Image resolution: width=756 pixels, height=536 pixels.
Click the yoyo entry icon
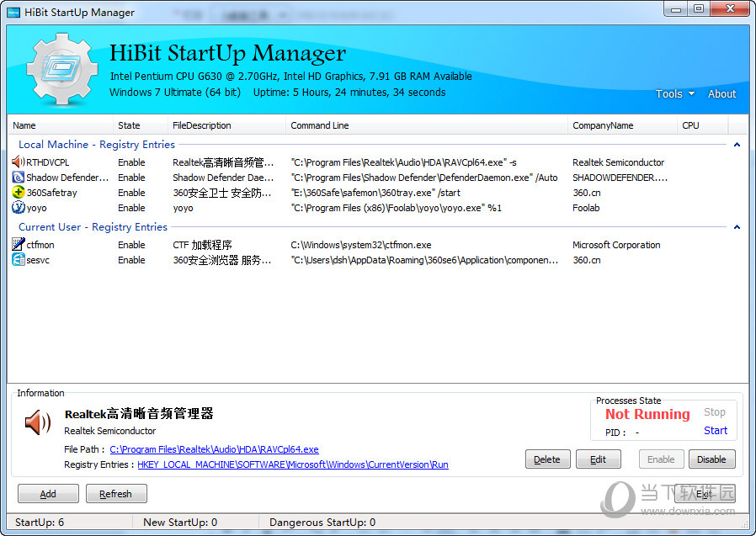[18, 207]
